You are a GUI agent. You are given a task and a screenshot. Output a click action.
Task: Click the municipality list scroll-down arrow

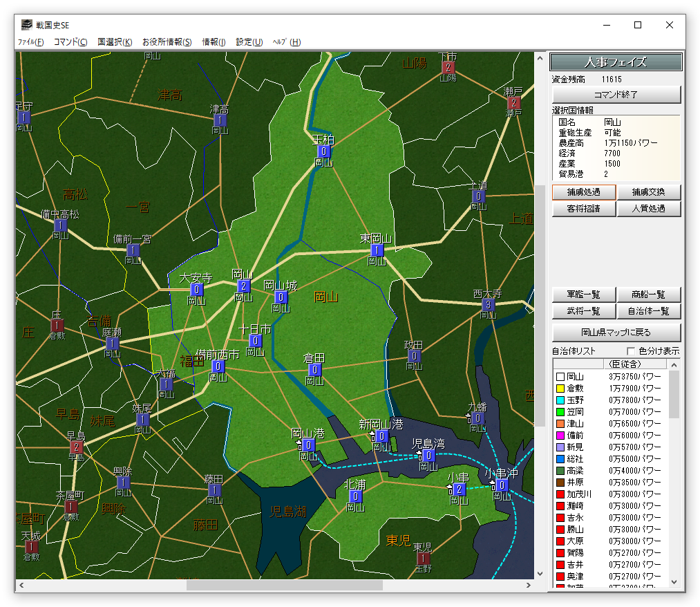tap(674, 583)
